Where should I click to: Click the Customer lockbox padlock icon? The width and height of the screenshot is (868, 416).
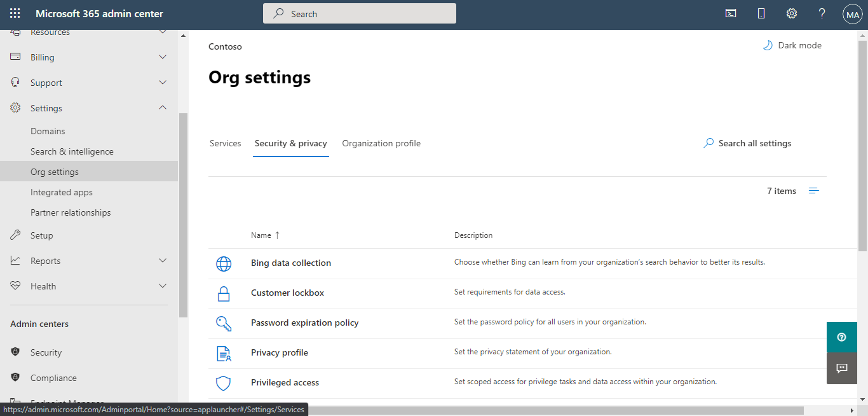click(224, 293)
